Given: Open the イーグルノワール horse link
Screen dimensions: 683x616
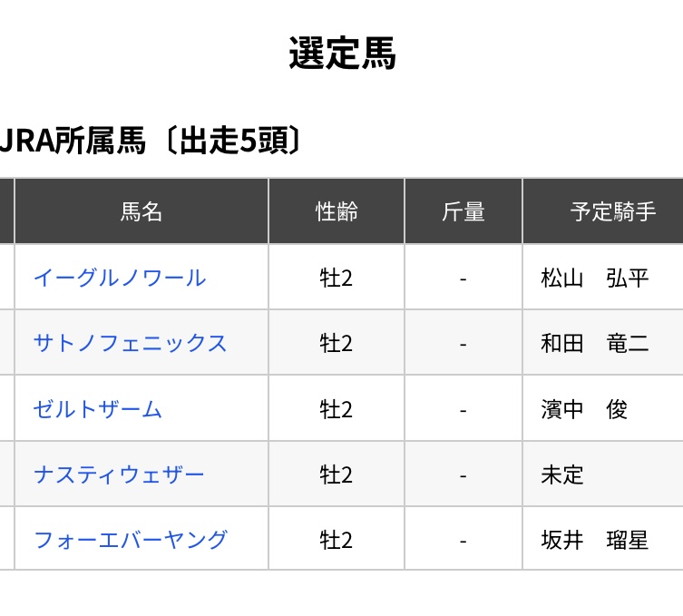Looking at the screenshot, I should coord(120,278).
